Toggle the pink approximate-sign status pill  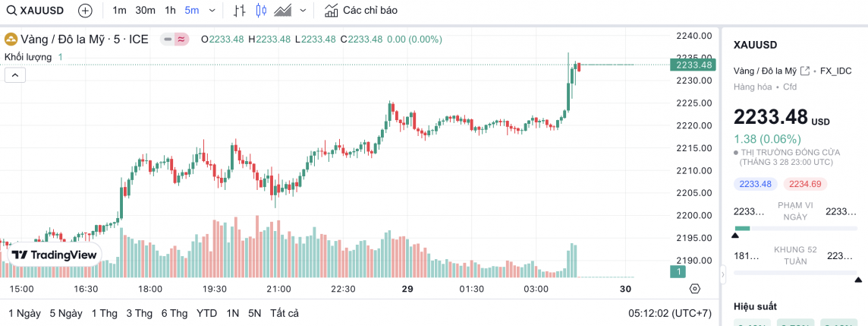click(x=181, y=39)
